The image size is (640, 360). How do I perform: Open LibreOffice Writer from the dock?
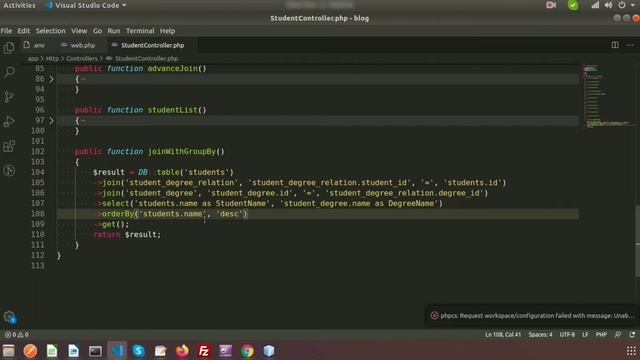coord(73,351)
